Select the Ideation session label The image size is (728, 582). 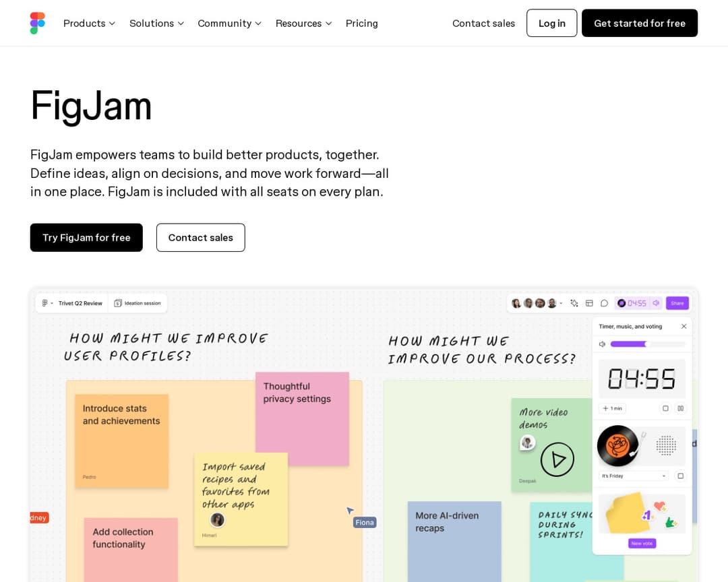pos(142,303)
